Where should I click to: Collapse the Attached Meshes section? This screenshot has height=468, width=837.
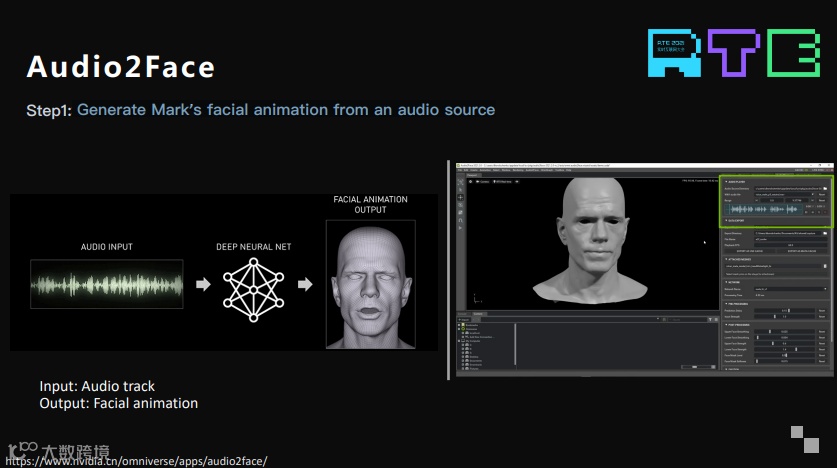click(739, 259)
